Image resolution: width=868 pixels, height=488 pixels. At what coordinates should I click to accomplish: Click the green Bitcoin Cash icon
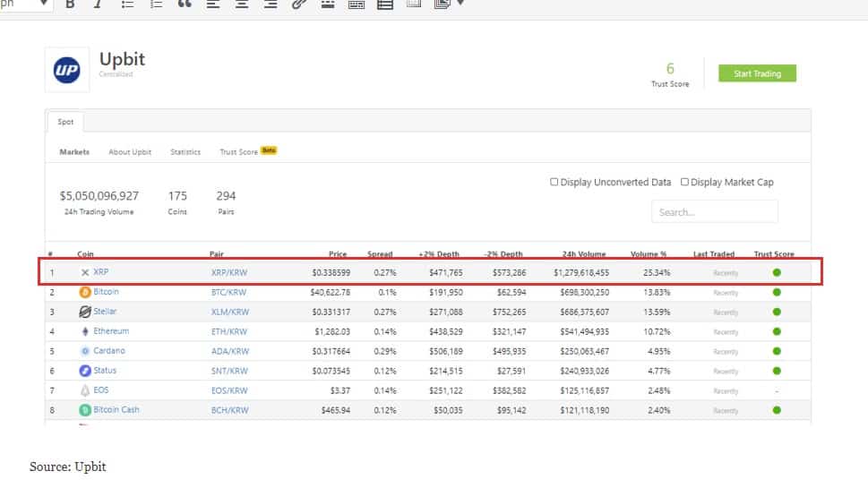pyautogui.click(x=85, y=410)
